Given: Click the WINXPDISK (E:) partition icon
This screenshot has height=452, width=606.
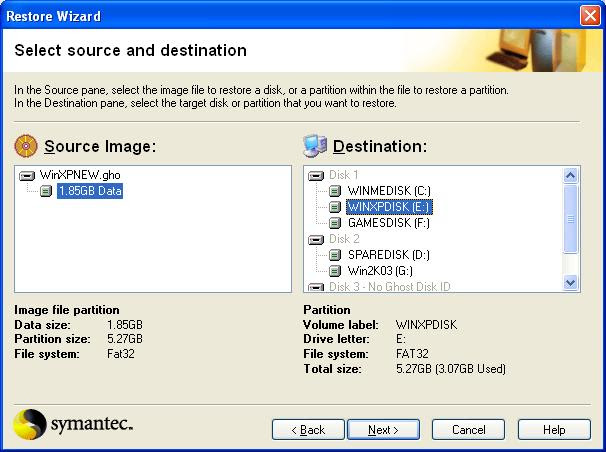Looking at the screenshot, I should click(x=335, y=207).
